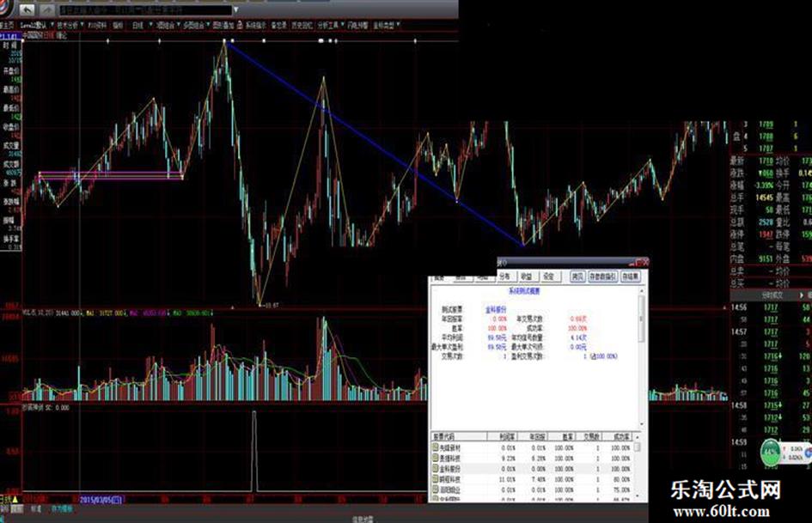Screen dimensions: 812x523
Task: Click the spike in the bottom indicator pane
Action: 254,451
